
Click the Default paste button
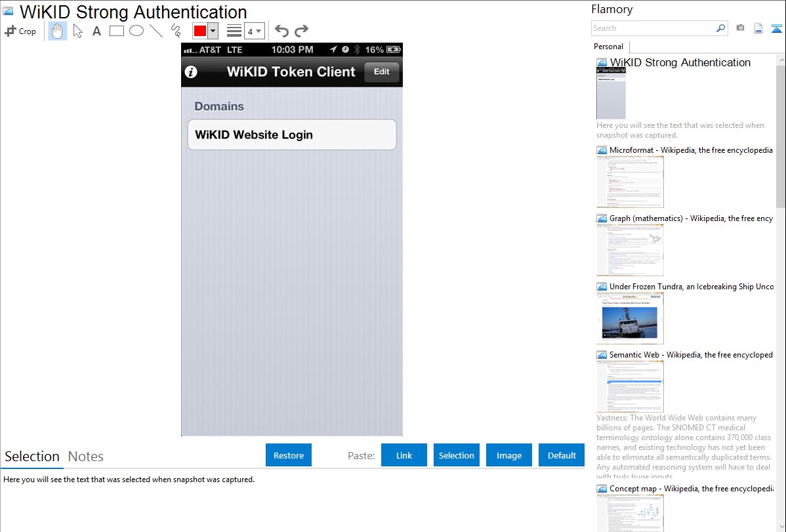pos(562,455)
